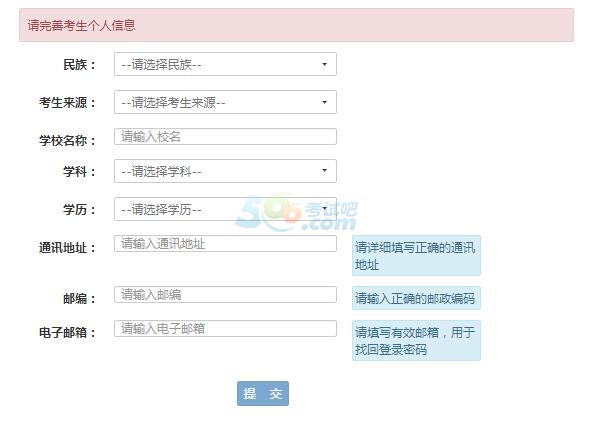This screenshot has width=596, height=425.
Task: Click the arrow on 学历 select box
Action: click(x=324, y=208)
